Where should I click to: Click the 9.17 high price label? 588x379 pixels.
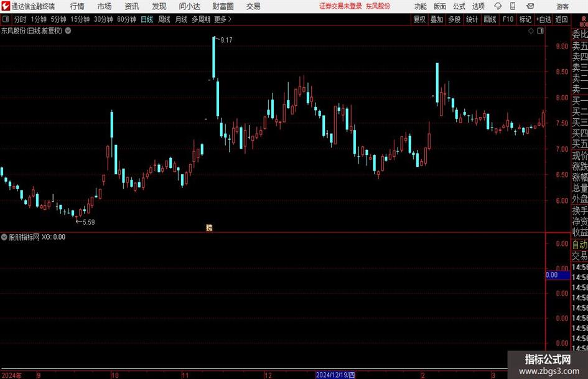[226, 40]
